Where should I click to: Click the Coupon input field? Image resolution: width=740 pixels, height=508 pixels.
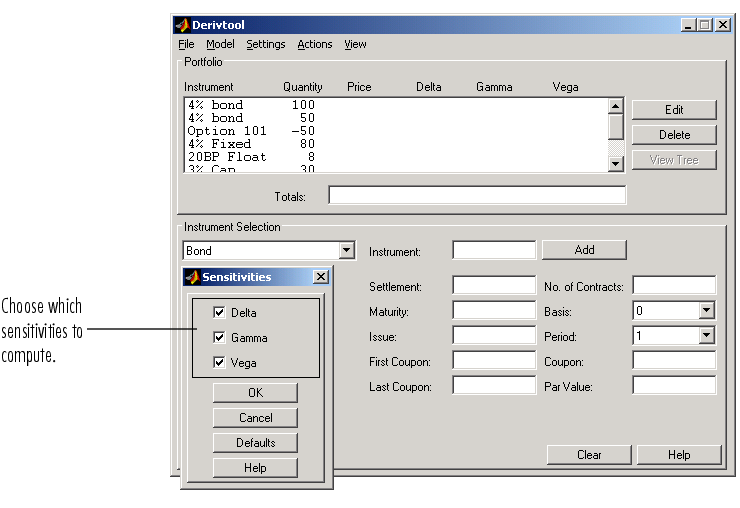tap(674, 360)
